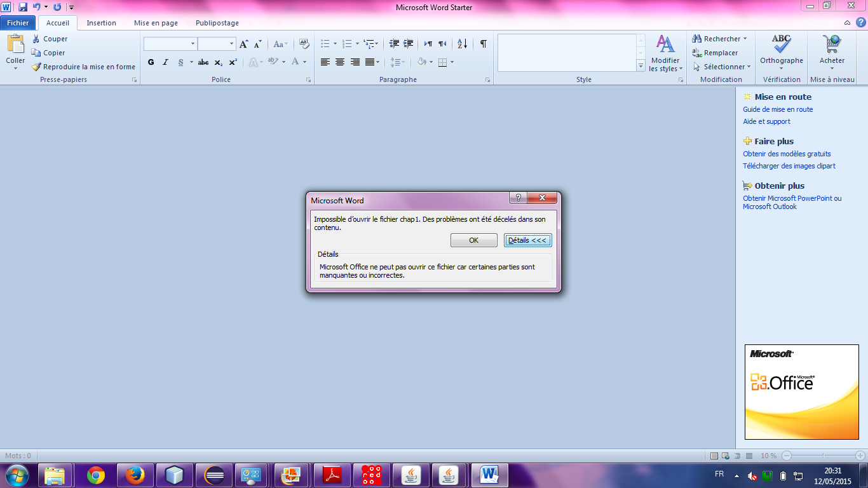The image size is (868, 488).
Task: Click the A-Z sort icon
Action: [x=463, y=44]
